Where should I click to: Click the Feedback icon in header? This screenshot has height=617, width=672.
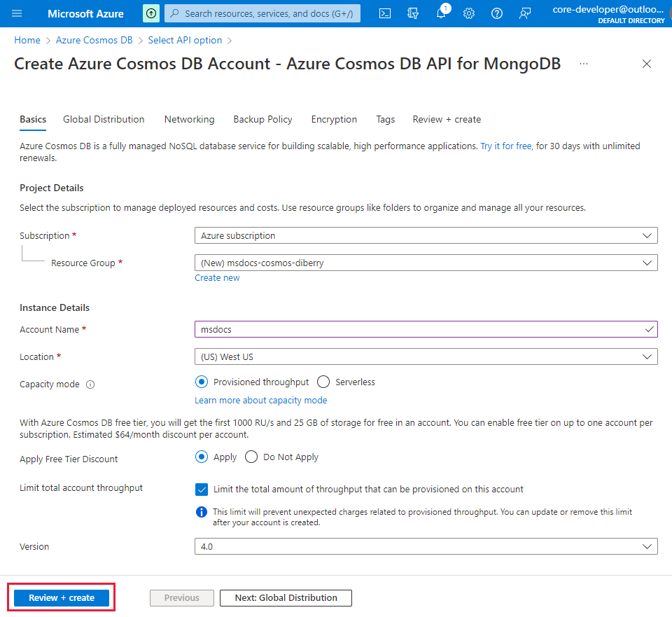(x=525, y=13)
